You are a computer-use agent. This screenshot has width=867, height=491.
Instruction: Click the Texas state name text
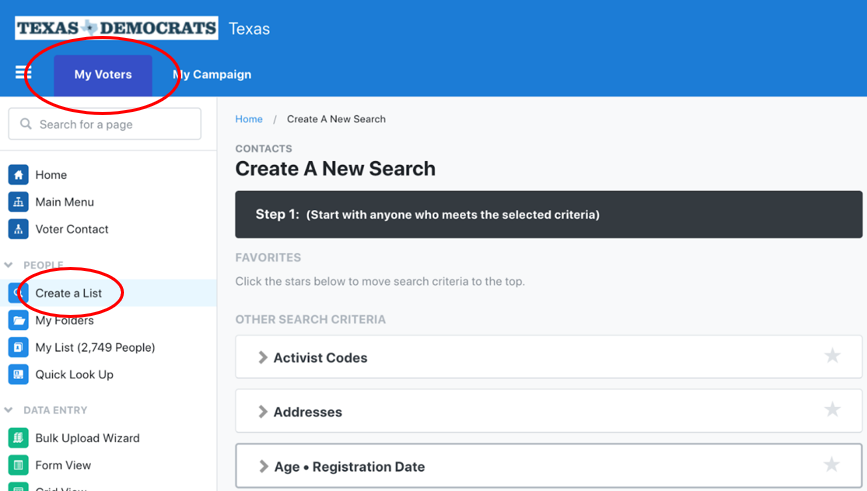point(249,29)
